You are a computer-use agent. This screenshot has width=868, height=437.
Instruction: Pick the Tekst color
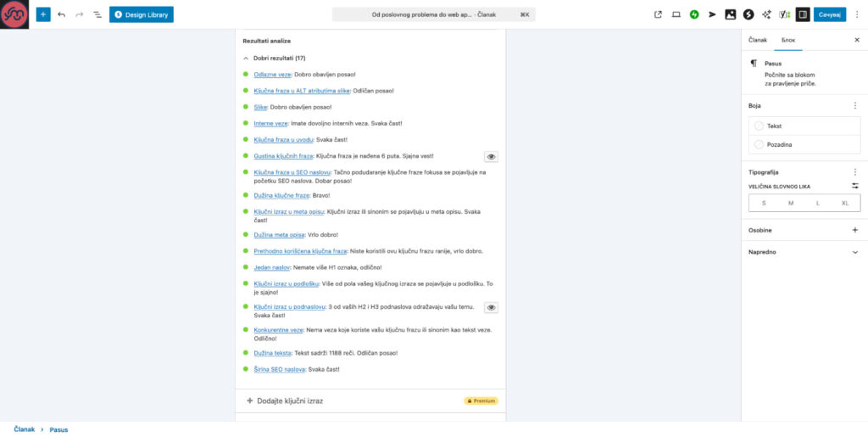[804, 126]
